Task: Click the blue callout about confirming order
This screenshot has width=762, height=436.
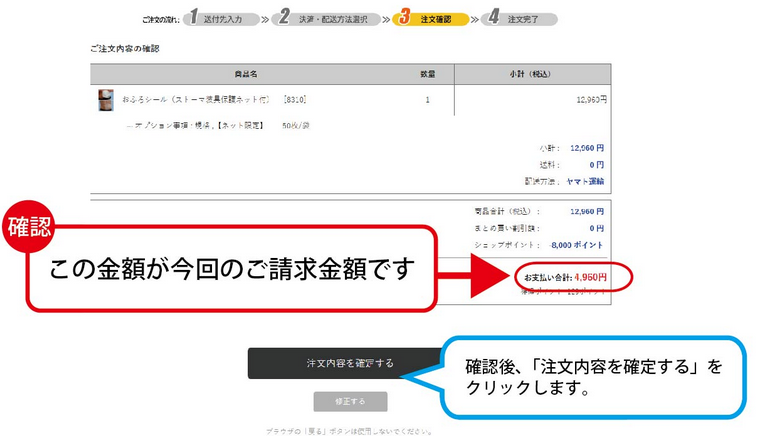Action: point(594,376)
